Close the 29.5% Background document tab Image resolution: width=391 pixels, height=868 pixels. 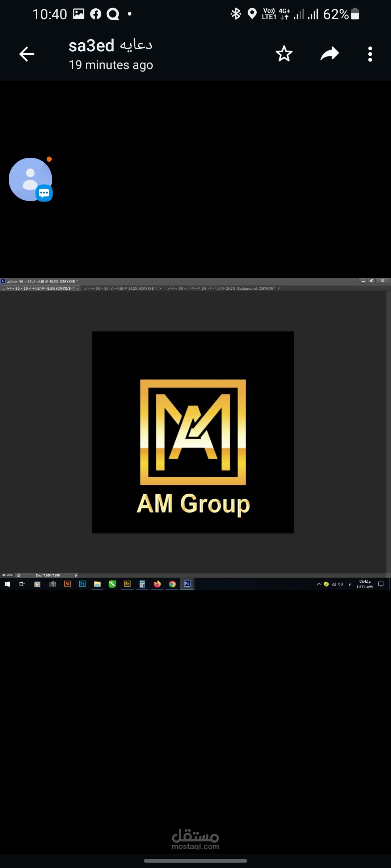279,289
